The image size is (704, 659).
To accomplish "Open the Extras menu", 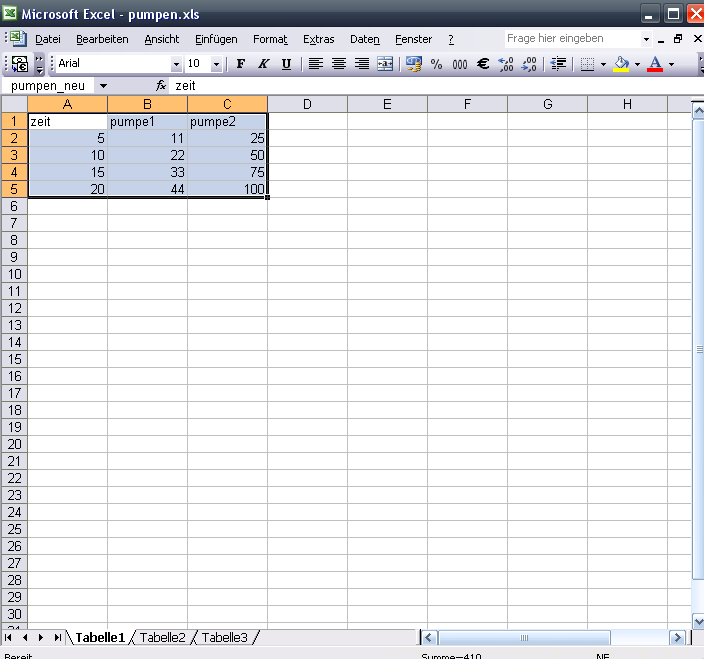I will 319,40.
